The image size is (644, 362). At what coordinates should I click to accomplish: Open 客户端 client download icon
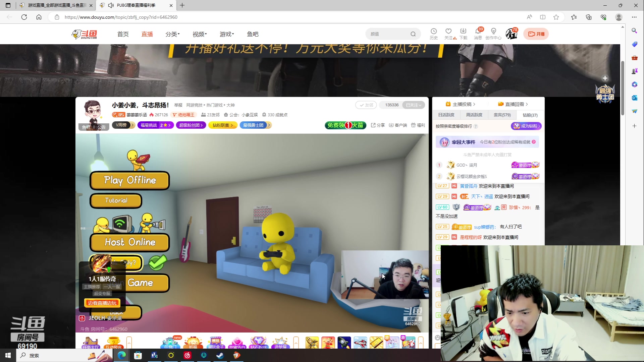pyautogui.click(x=398, y=125)
